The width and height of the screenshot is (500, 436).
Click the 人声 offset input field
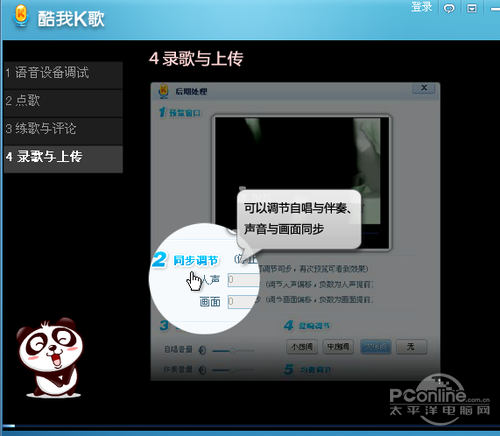point(244,280)
